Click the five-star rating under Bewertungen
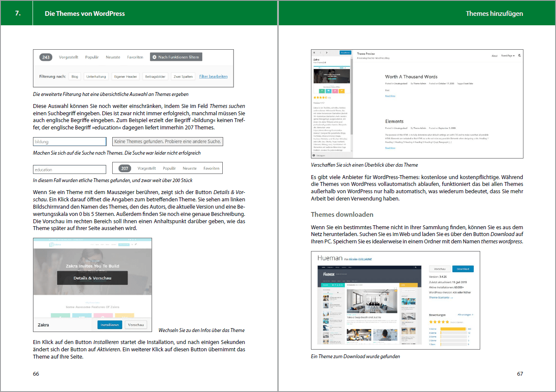The height and width of the screenshot is (392, 556). (x=439, y=322)
